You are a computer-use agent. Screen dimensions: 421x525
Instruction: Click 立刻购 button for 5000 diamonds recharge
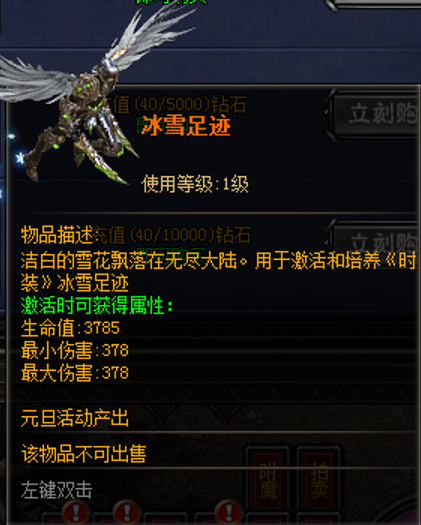(377, 115)
